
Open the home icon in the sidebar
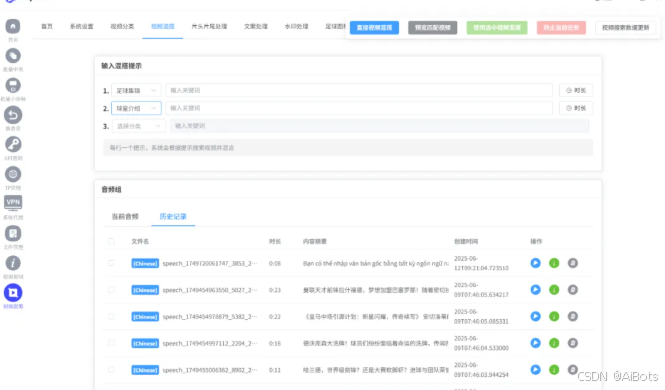point(13,26)
